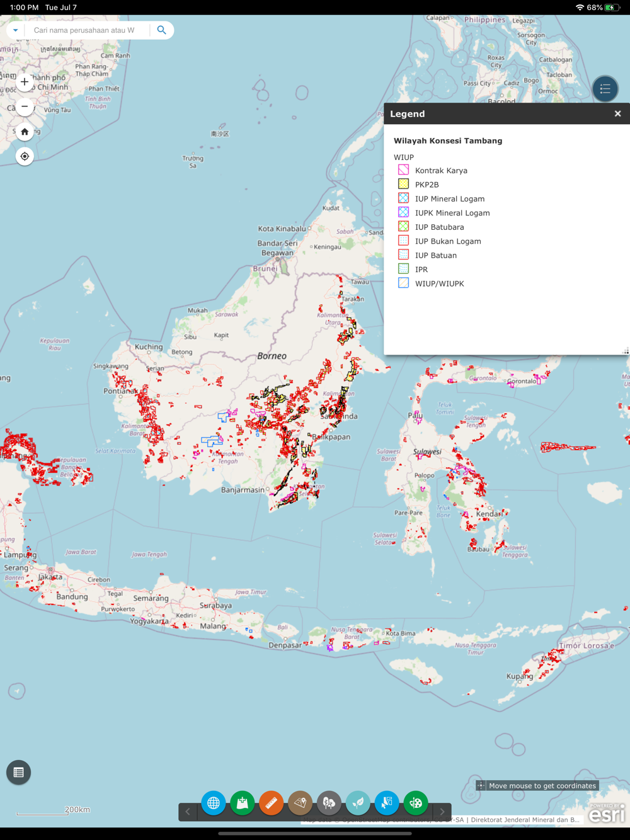This screenshot has height=840, width=630.
Task: Click the magnifier search icon
Action: coord(162,30)
